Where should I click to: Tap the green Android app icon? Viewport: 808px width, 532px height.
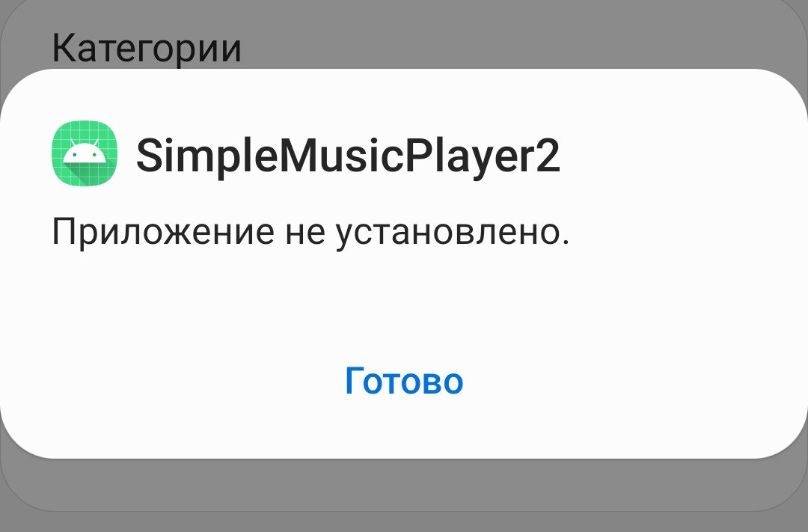[85, 153]
